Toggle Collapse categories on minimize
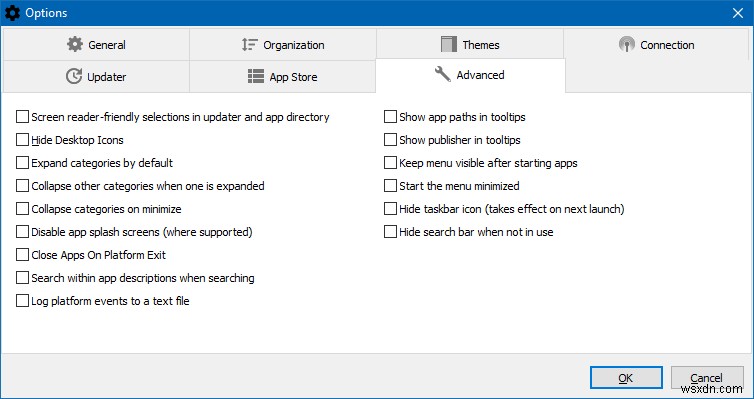The image size is (754, 399). point(22,209)
